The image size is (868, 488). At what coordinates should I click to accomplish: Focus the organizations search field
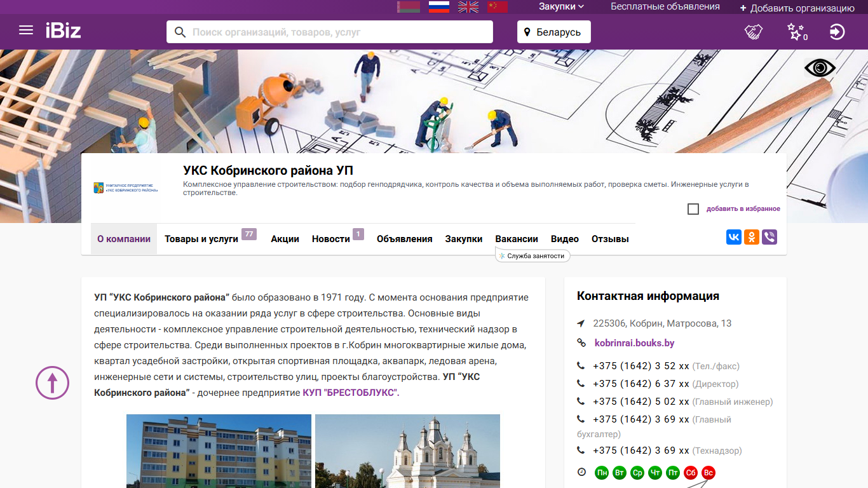tap(330, 32)
